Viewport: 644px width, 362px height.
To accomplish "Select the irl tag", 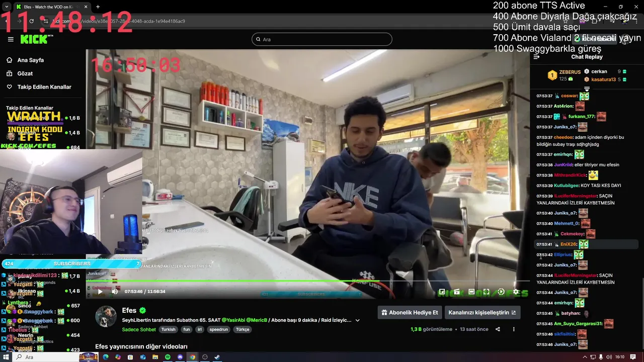I will (x=200, y=329).
